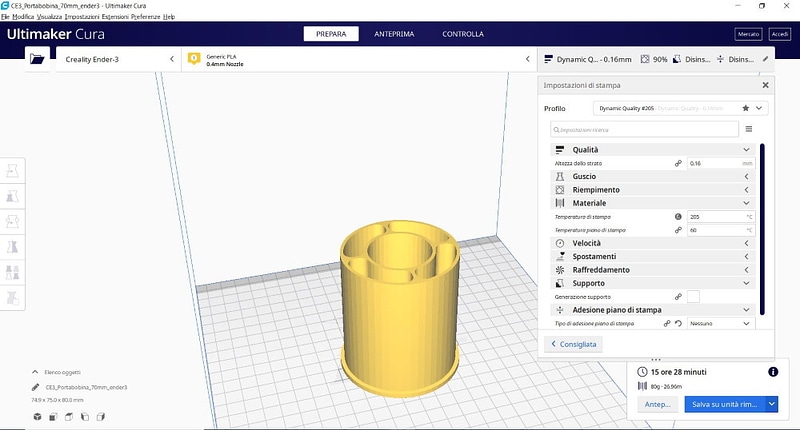Viewport: 800px width, 430px height.
Task: Open the Dynamic Quality profile dropdown
Action: pos(680,108)
